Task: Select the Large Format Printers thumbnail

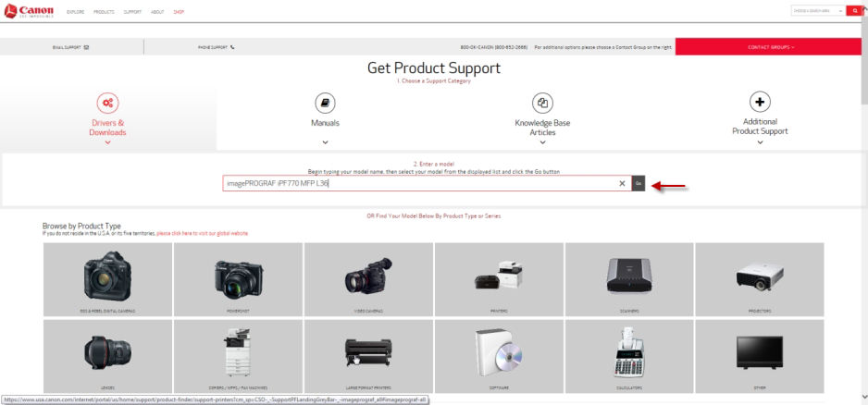Action: point(367,357)
